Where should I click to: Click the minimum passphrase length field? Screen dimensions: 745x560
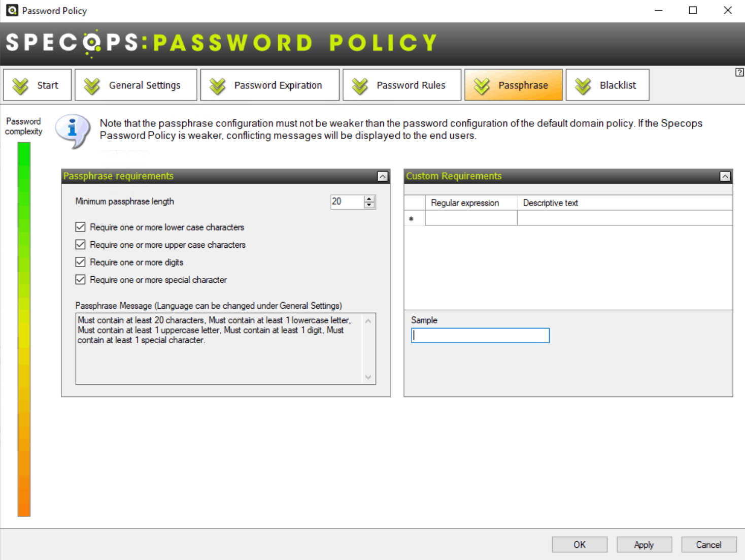pos(347,202)
